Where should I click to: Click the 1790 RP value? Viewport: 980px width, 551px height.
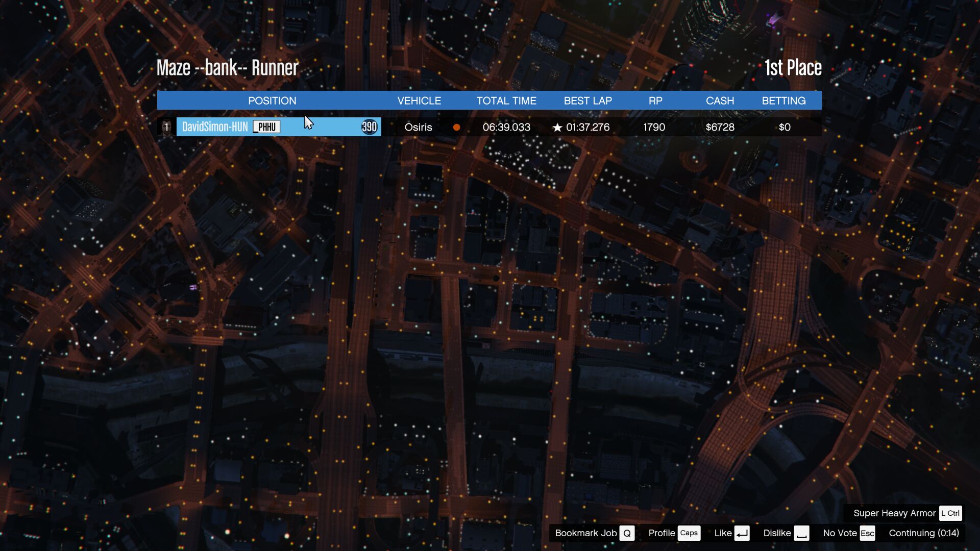click(x=654, y=127)
